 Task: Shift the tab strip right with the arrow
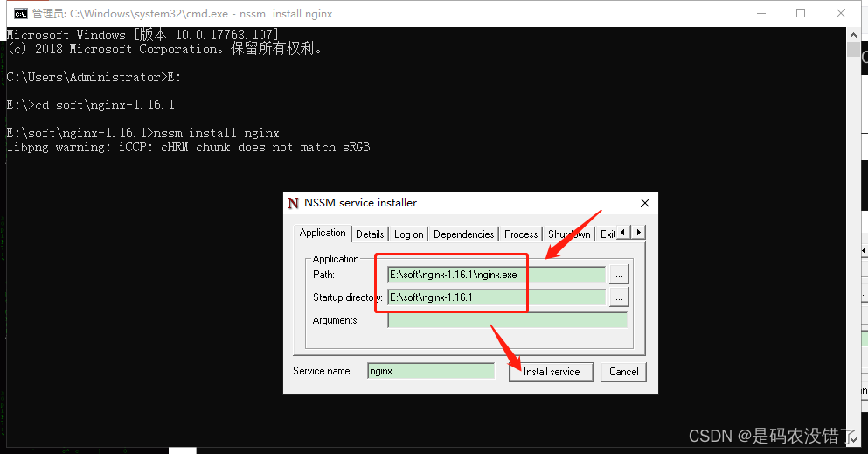[638, 233]
